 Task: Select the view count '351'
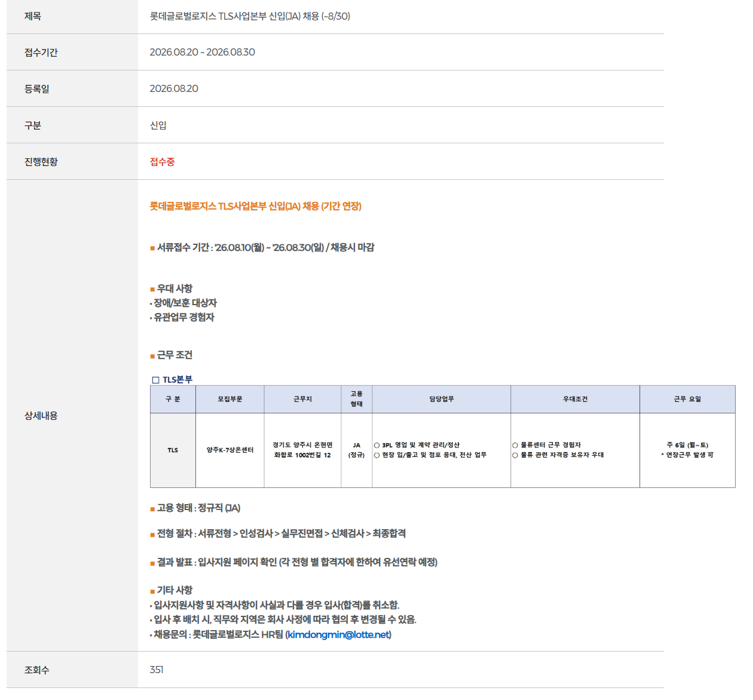tap(157, 670)
